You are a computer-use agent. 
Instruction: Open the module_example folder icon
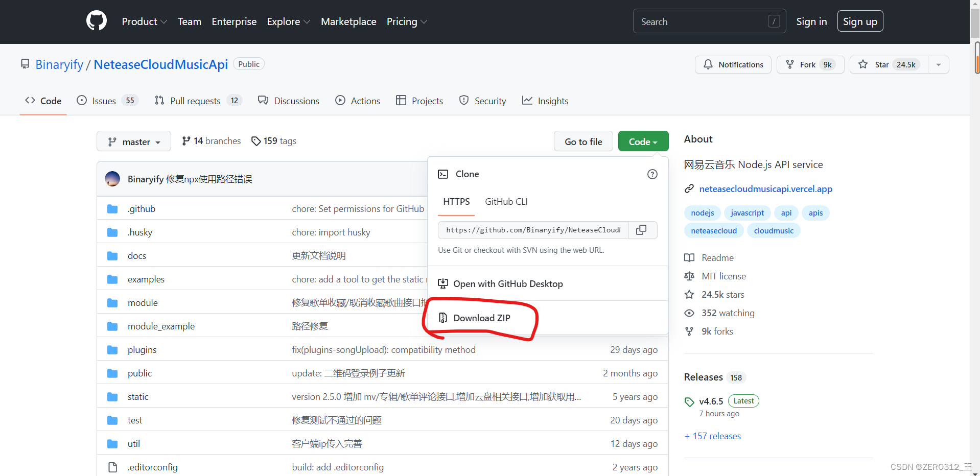(x=112, y=326)
